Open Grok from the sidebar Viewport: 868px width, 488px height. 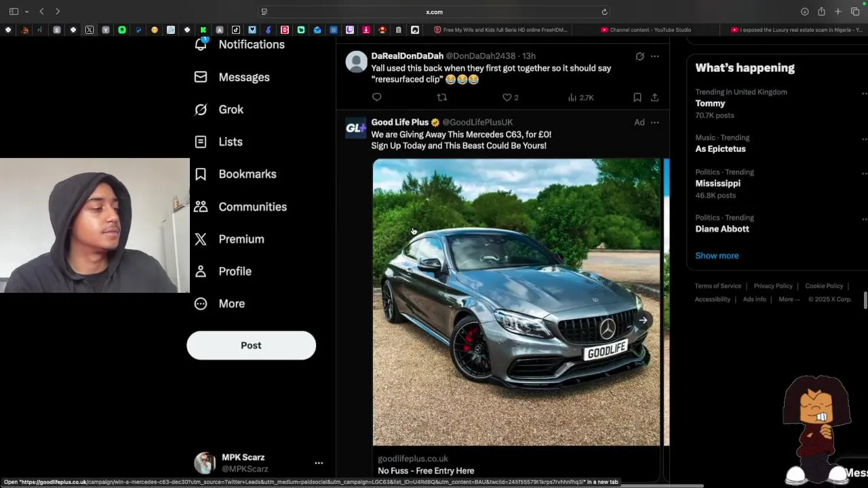(218, 110)
